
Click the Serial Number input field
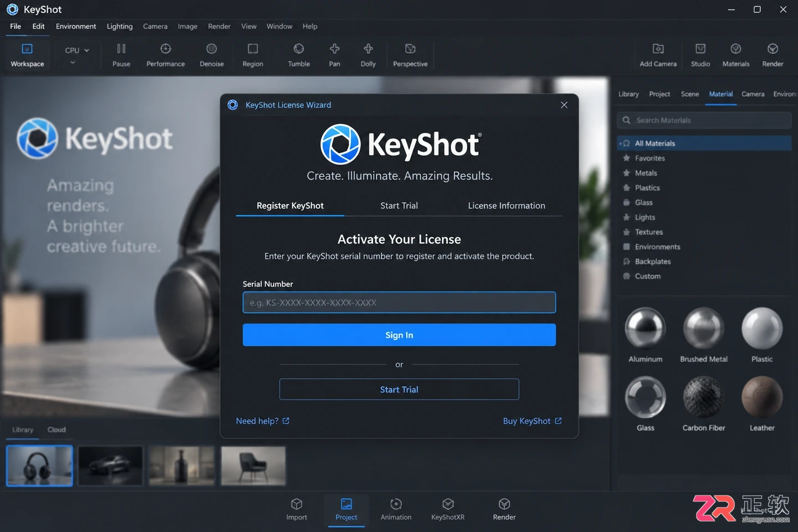point(399,303)
